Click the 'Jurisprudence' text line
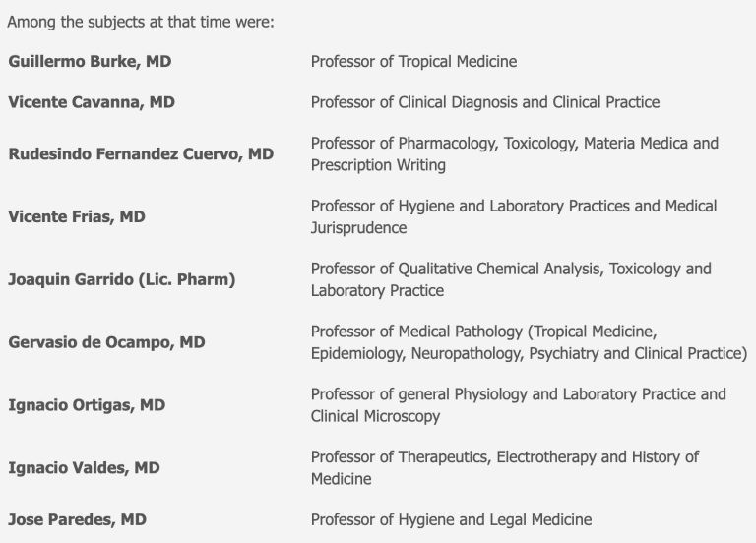This screenshot has width=756, height=543. [358, 227]
